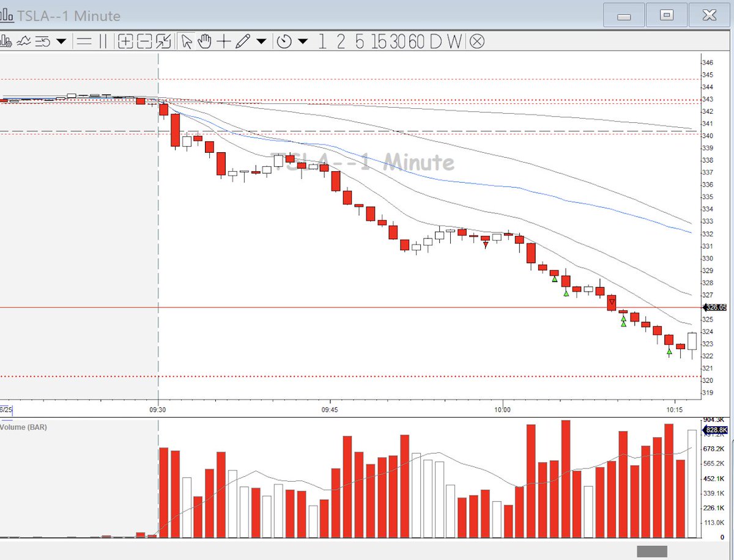Image resolution: width=734 pixels, height=560 pixels.
Task: Select the horizontal line tool
Action: pos(84,42)
